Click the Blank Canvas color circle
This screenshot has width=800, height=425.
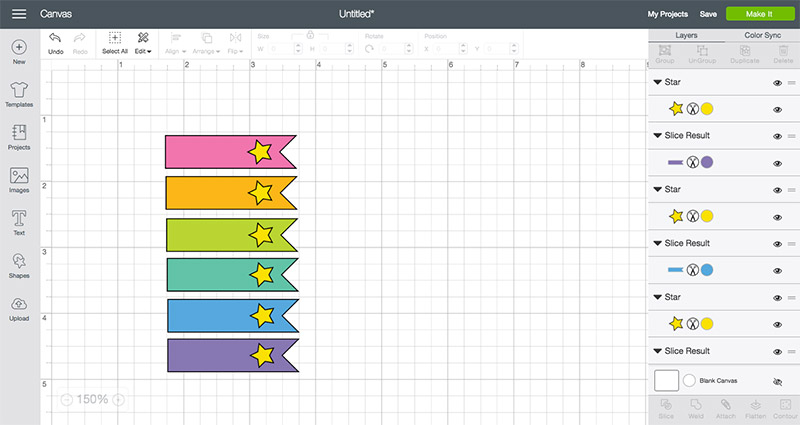689,380
